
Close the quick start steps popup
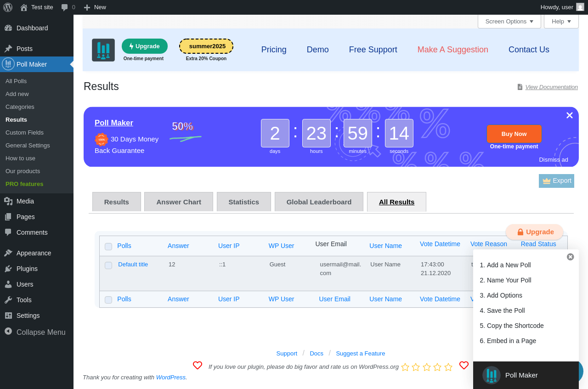pyautogui.click(x=571, y=257)
